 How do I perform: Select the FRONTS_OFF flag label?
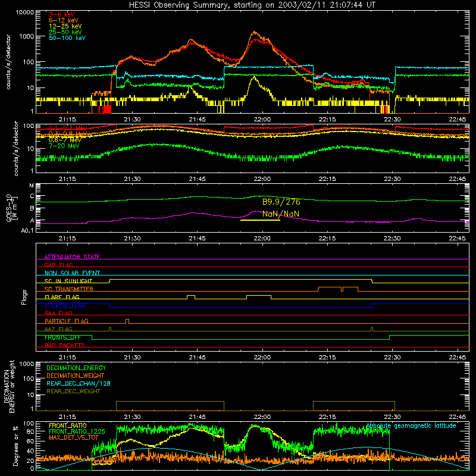click(62, 337)
